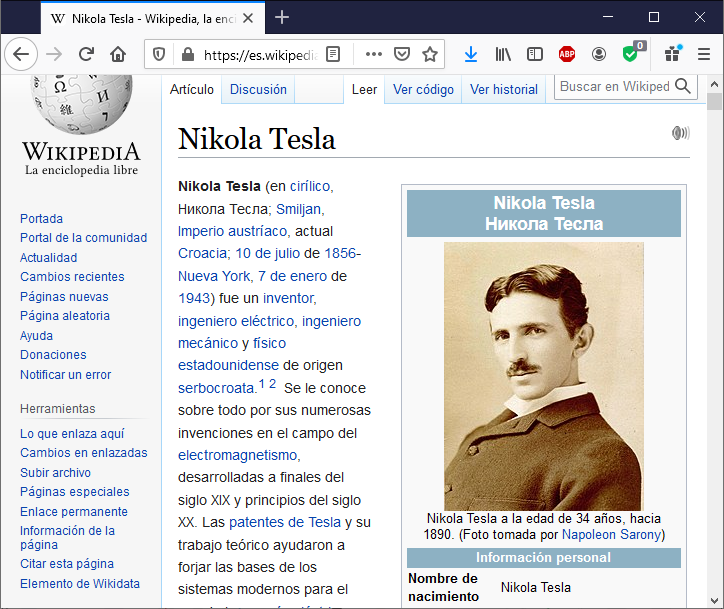The height and width of the screenshot is (609, 724).
Task: Open a new browser tab
Action: pyautogui.click(x=282, y=18)
